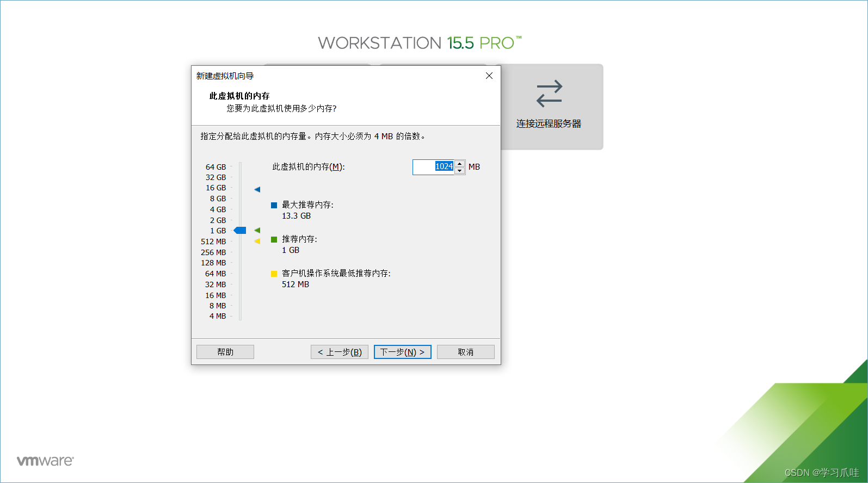Click the 13.3 GB maximum memory value
This screenshot has height=483, width=868.
[x=296, y=216]
